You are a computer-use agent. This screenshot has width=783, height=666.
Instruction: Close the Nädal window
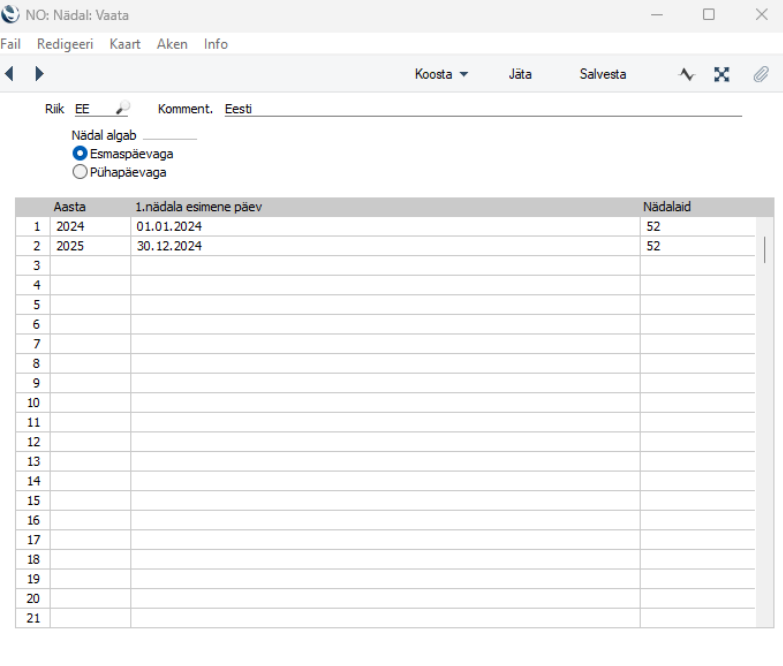pyautogui.click(x=762, y=14)
